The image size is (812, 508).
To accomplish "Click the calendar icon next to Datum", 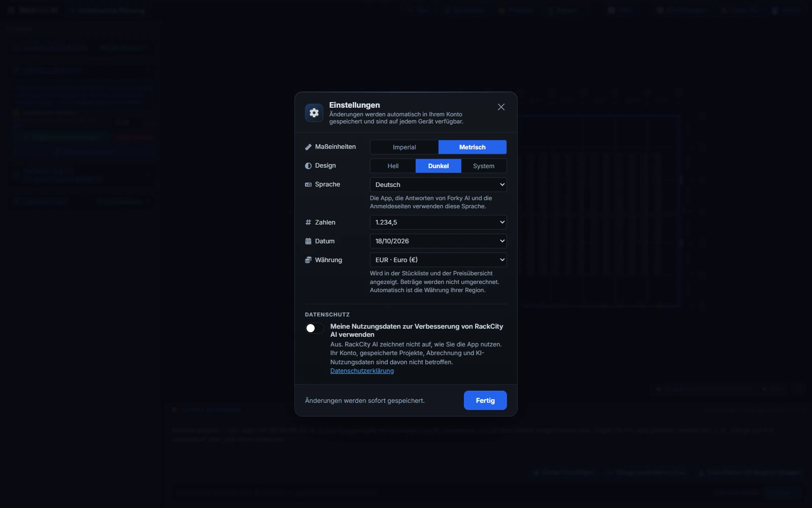I will coord(308,241).
